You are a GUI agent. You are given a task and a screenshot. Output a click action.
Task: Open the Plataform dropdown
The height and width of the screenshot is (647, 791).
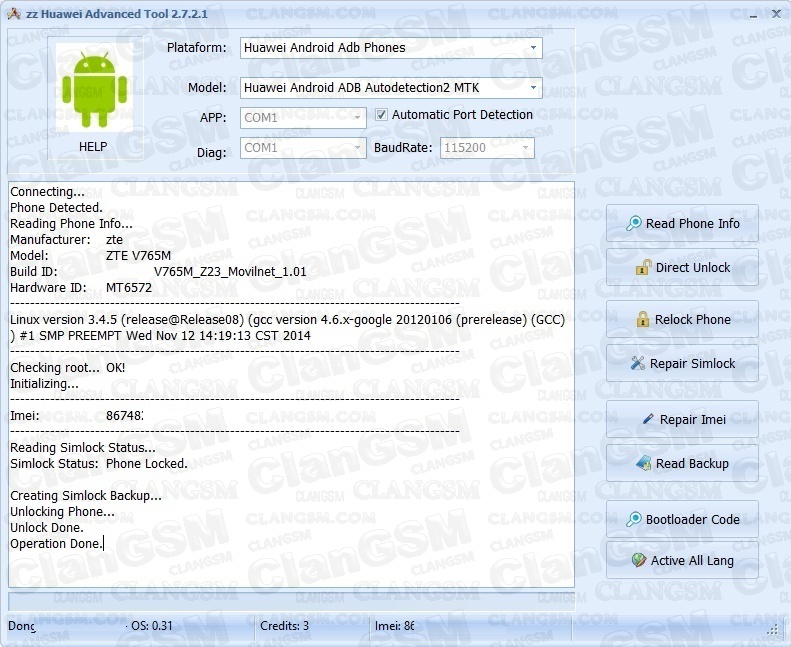pyautogui.click(x=533, y=48)
